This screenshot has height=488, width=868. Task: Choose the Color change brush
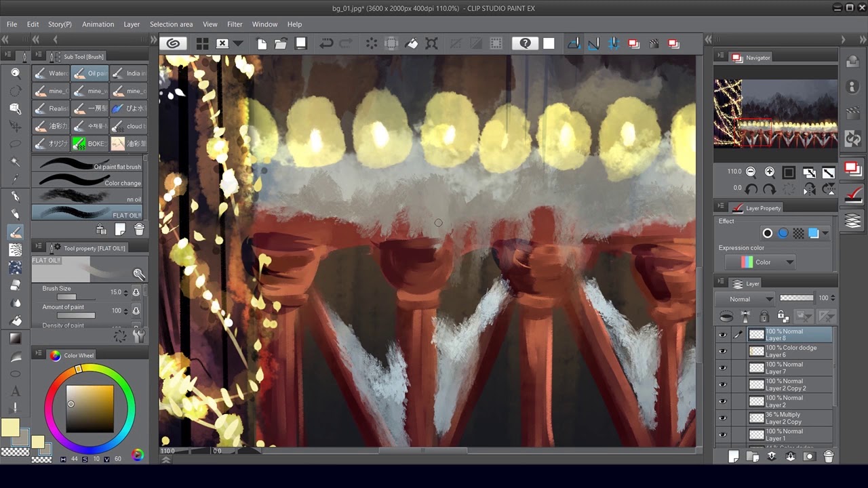pyautogui.click(x=88, y=181)
